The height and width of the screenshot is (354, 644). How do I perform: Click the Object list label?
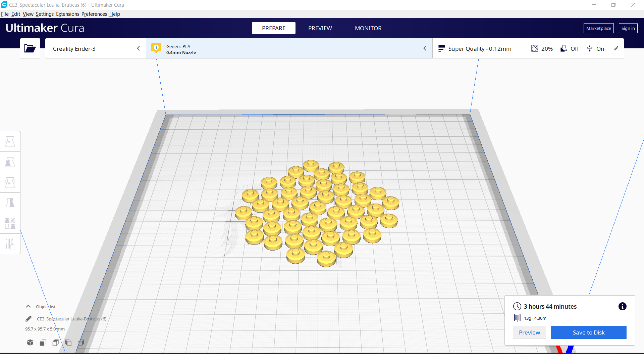tap(46, 307)
